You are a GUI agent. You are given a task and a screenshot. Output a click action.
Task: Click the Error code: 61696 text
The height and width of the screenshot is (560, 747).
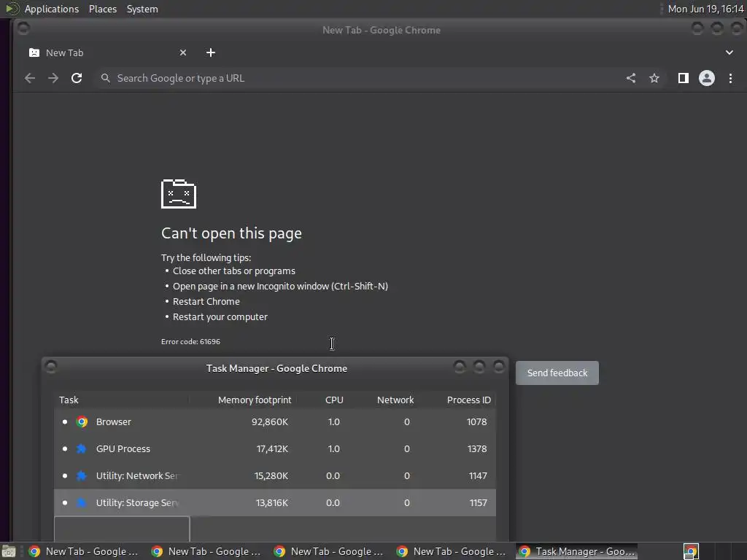[190, 341]
